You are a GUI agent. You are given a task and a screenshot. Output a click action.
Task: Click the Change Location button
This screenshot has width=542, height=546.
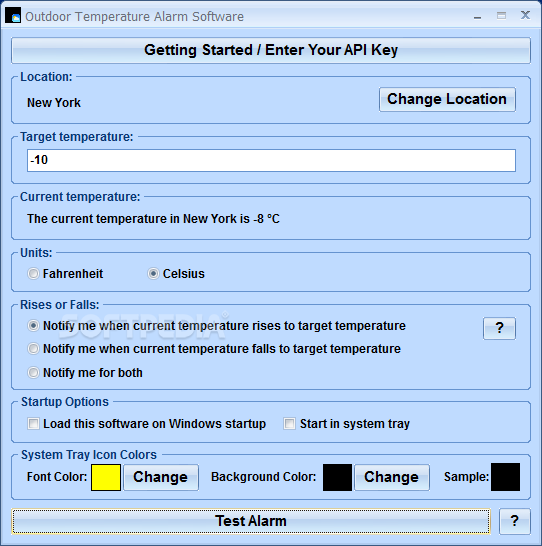click(x=447, y=99)
